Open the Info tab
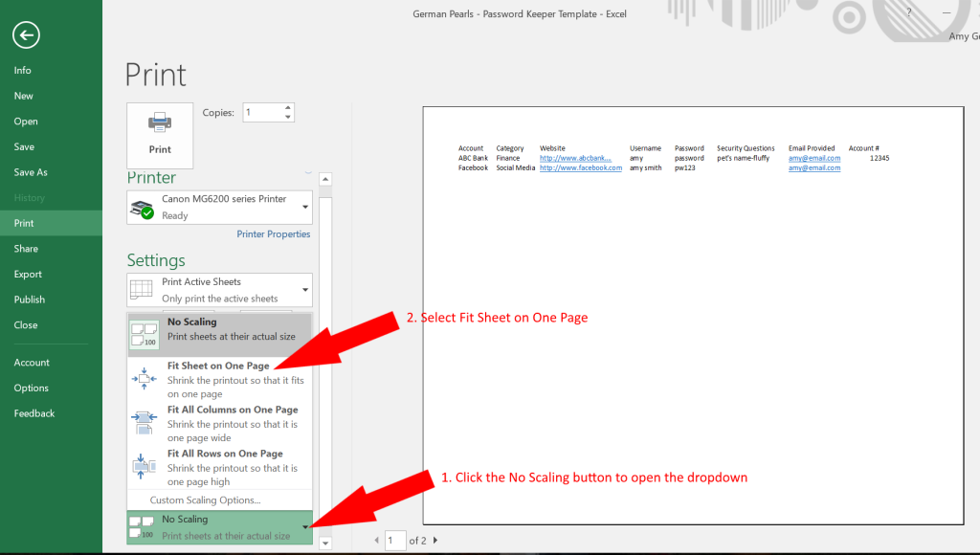Image resolution: width=980 pixels, height=555 pixels. [23, 71]
